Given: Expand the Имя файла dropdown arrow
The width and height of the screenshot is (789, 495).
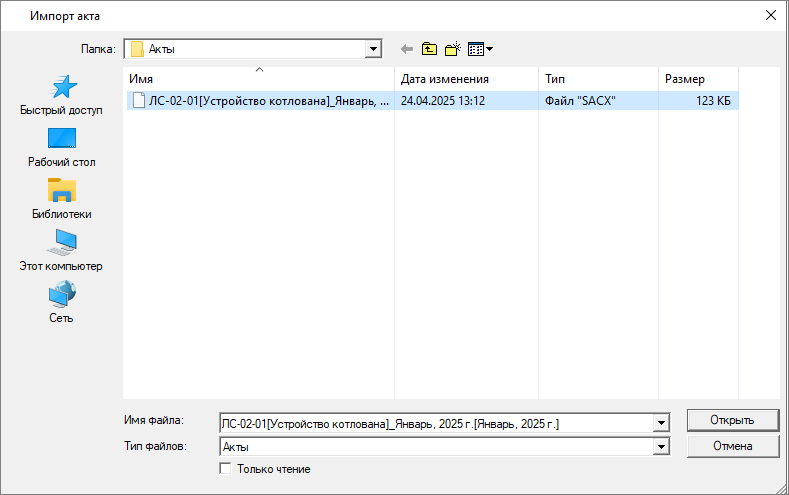Looking at the screenshot, I should tap(660, 424).
